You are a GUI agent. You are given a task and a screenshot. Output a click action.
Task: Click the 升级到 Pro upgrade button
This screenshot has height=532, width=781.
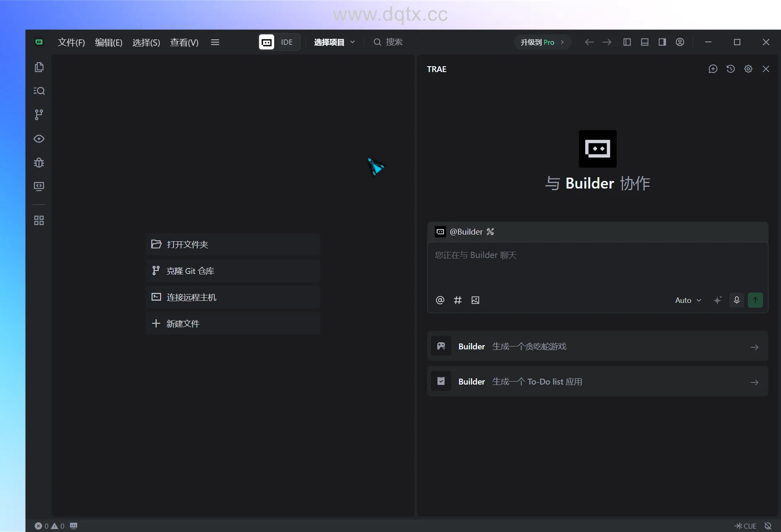[x=542, y=42]
